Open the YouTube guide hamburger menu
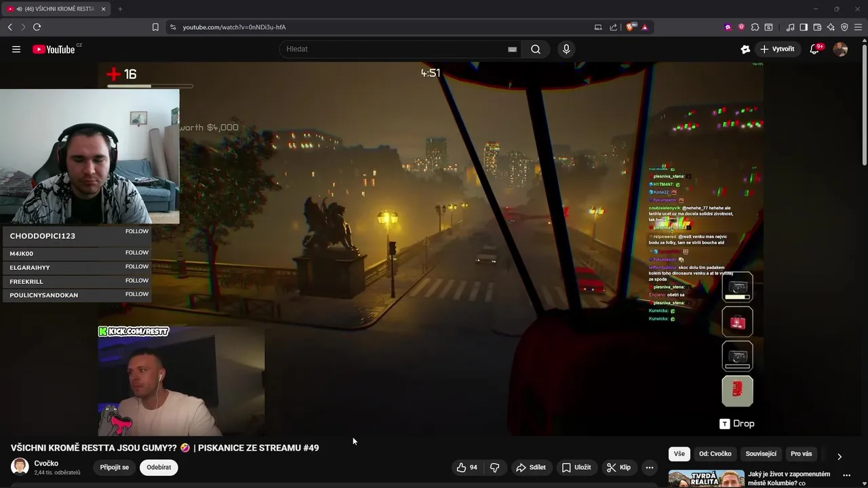The width and height of the screenshot is (868, 488). tap(16, 49)
